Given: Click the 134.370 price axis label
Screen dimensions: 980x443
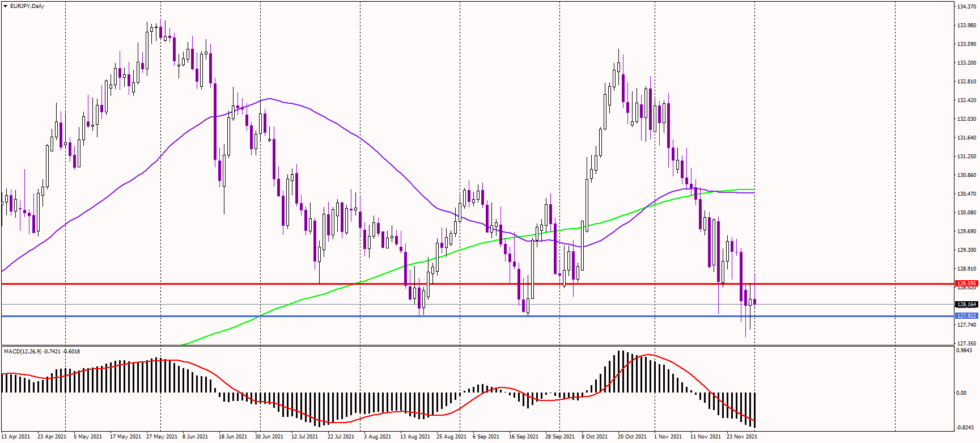Looking at the screenshot, I should tap(966, 7).
